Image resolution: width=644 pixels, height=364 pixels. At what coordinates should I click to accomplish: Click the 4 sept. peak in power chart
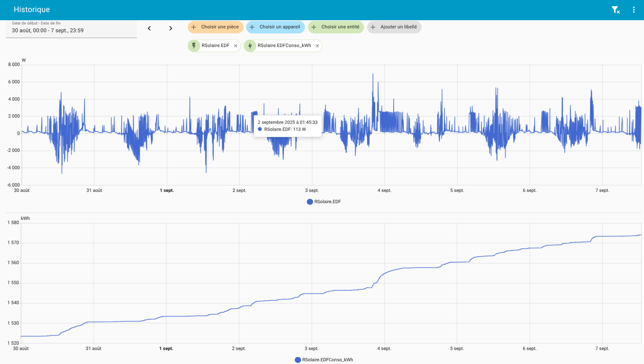[373, 74]
